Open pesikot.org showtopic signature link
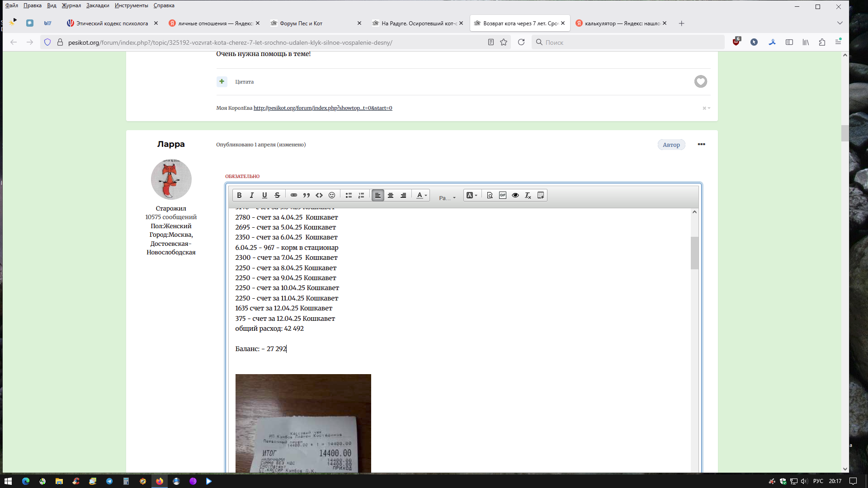The image size is (868, 488). click(322, 108)
